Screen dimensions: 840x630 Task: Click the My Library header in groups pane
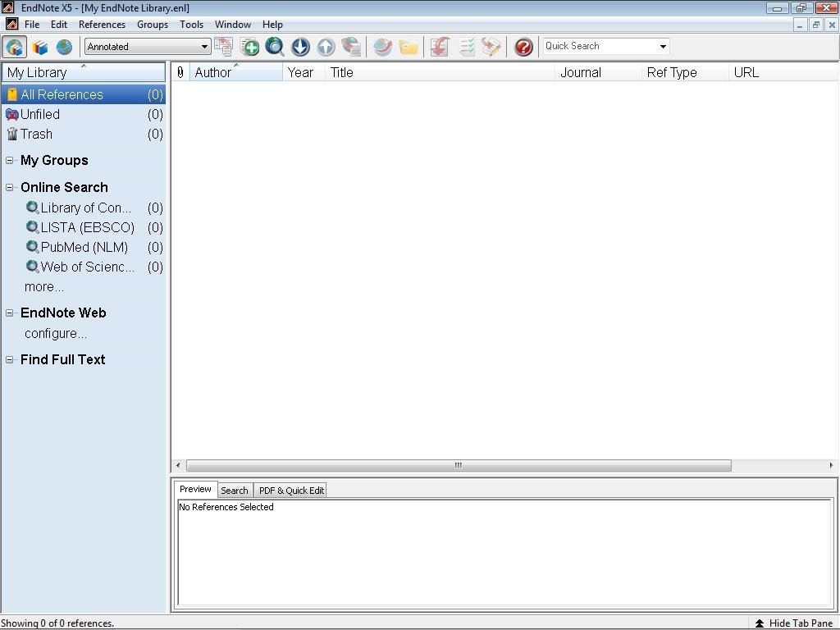84,72
